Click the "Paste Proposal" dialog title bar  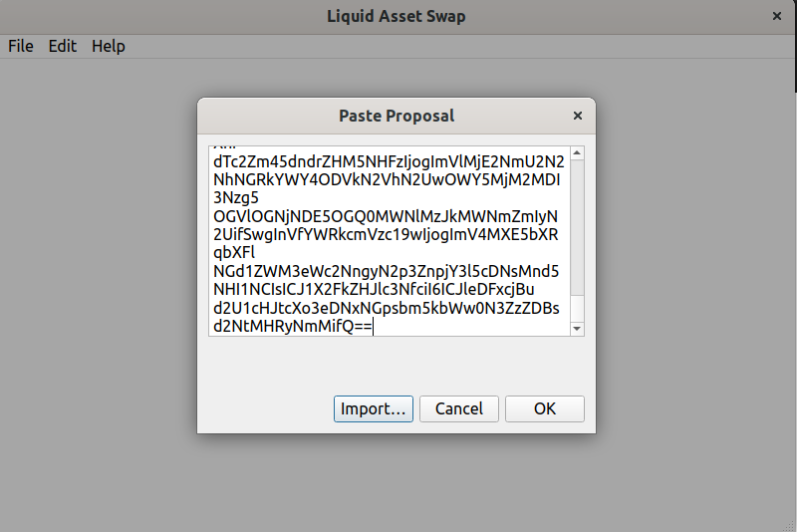coord(397,116)
